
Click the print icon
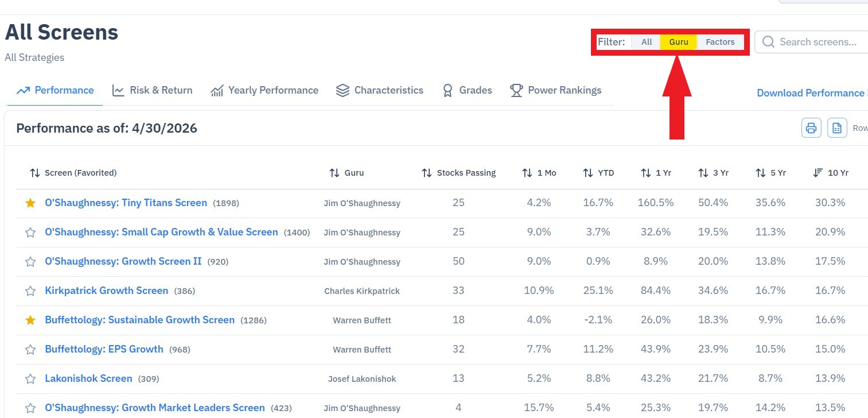pyautogui.click(x=811, y=128)
